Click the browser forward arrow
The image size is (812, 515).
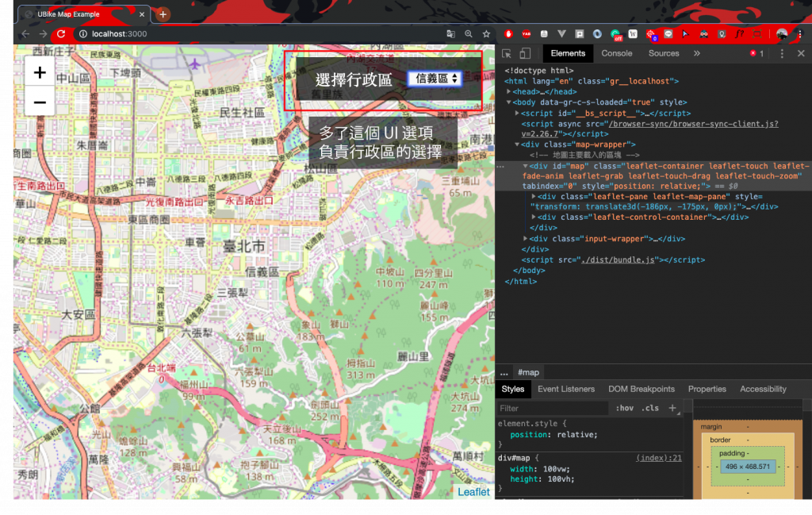pyautogui.click(x=43, y=33)
